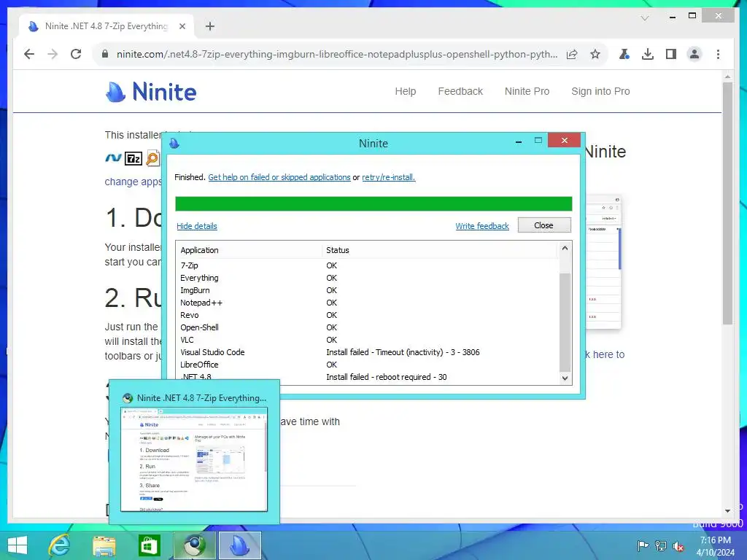Switch to the Ninite installer taskbar button
The width and height of the screenshot is (747, 560).
[239, 545]
